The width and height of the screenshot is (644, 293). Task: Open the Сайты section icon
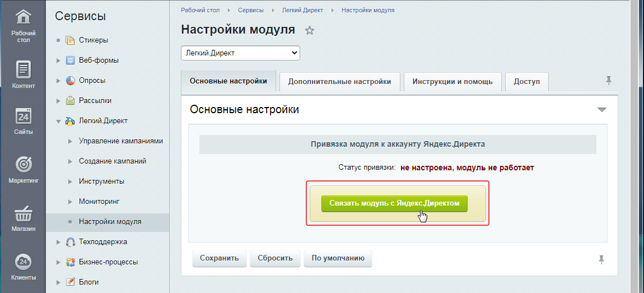[24, 117]
